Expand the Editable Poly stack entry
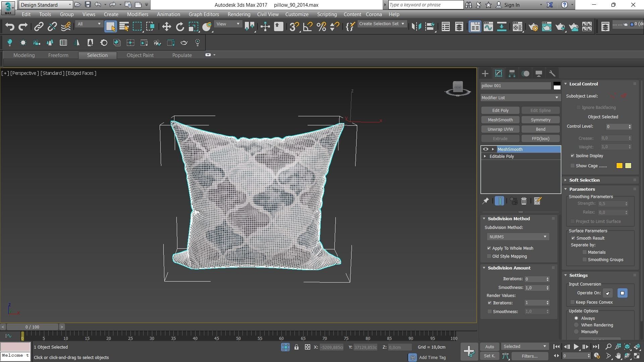Image resolution: width=644 pixels, height=362 pixels. click(485, 157)
